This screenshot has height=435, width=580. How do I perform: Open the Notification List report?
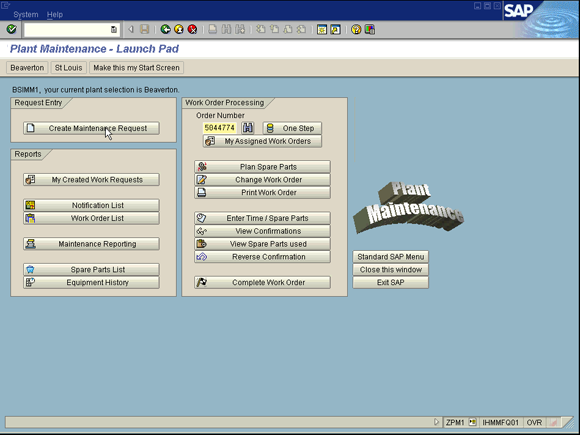pos(91,205)
